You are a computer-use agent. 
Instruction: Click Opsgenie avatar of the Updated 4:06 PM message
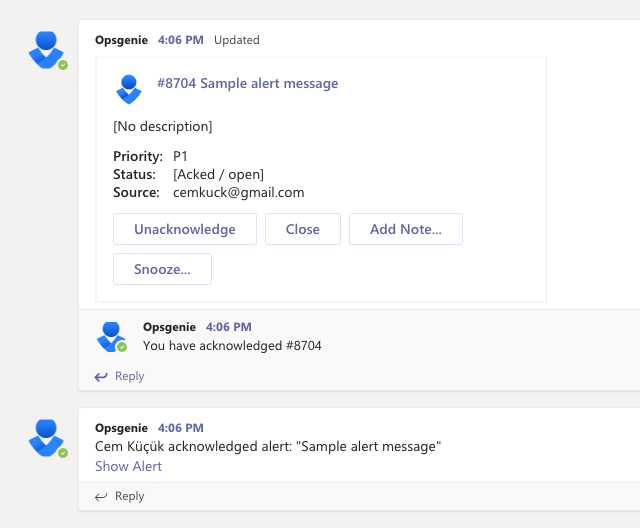click(x=47, y=50)
